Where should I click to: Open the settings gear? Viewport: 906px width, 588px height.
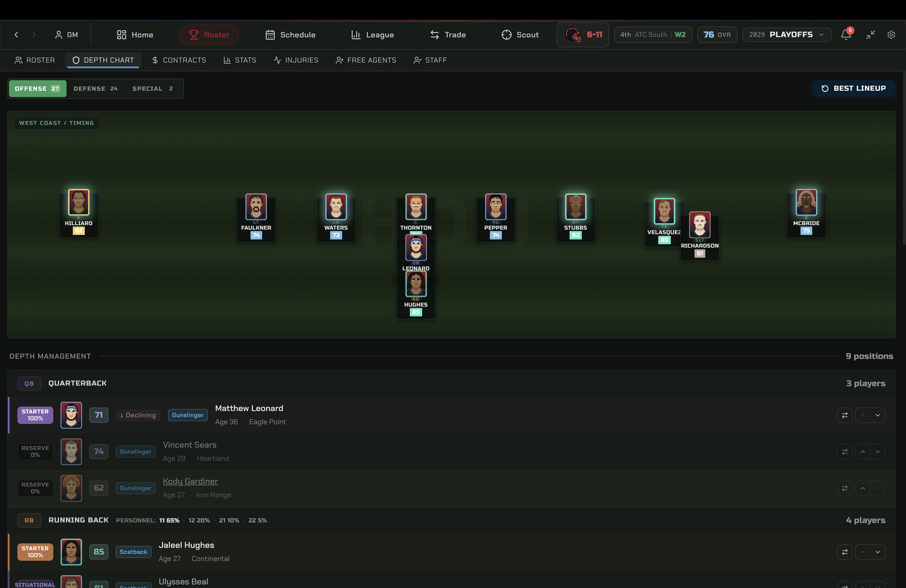pyautogui.click(x=891, y=35)
